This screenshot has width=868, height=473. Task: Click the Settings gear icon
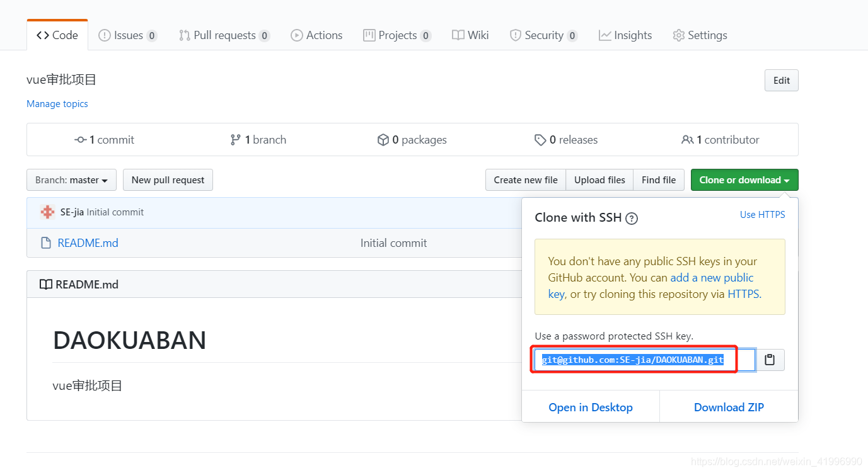pyautogui.click(x=679, y=35)
